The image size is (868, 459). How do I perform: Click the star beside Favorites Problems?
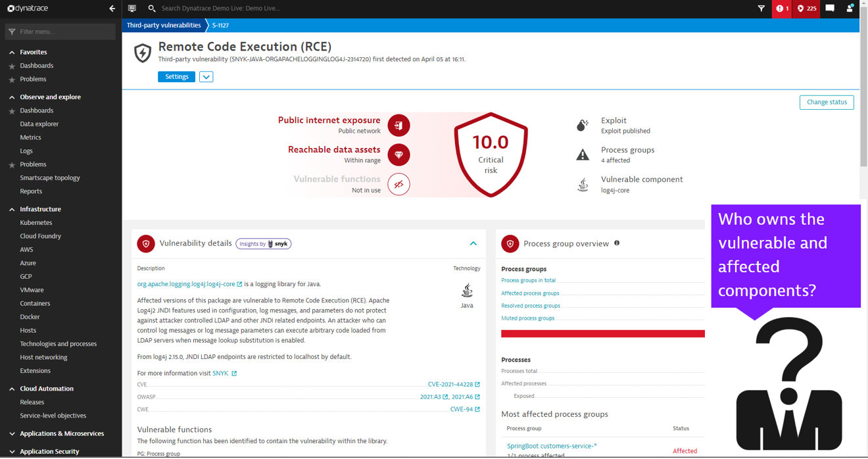coord(12,80)
